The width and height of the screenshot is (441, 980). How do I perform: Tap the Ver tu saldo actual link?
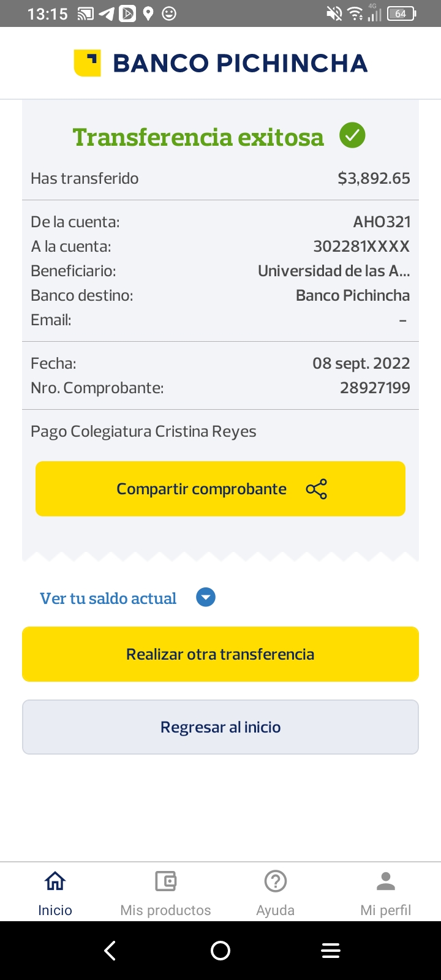(x=108, y=598)
